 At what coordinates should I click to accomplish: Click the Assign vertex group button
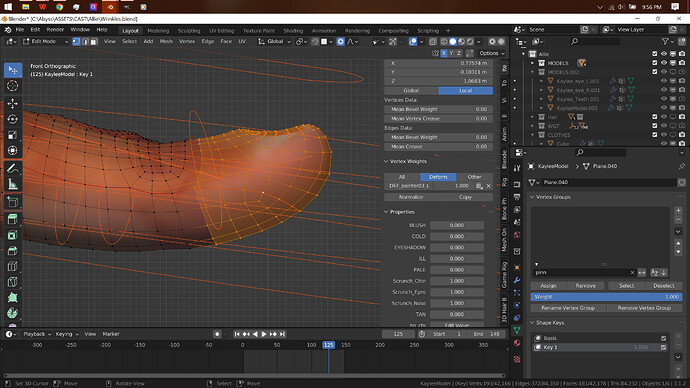(548, 286)
